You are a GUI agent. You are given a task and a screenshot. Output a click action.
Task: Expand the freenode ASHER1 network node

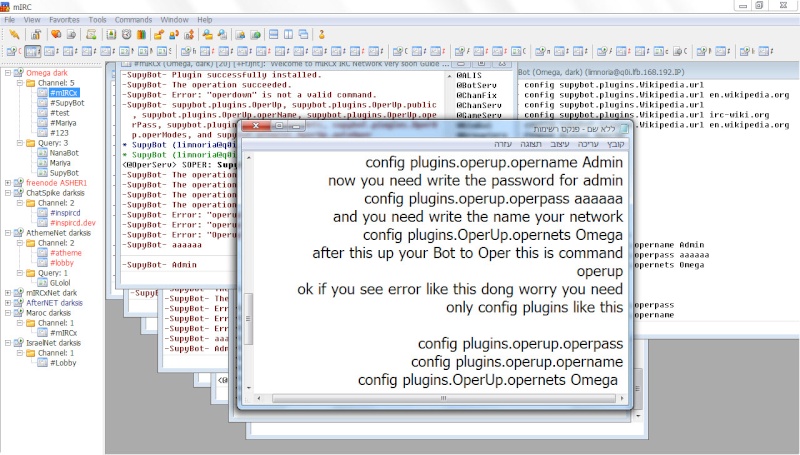[x=8, y=183]
